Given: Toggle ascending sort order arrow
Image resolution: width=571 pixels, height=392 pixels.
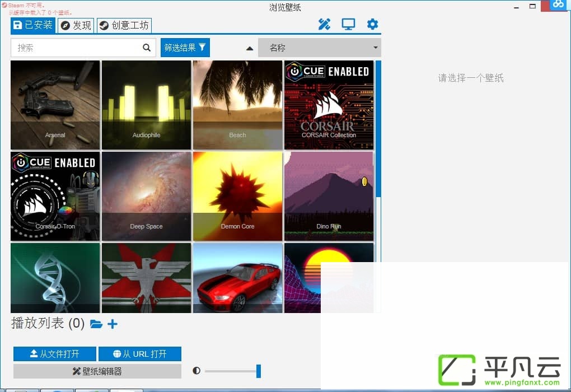Looking at the screenshot, I should coord(250,48).
